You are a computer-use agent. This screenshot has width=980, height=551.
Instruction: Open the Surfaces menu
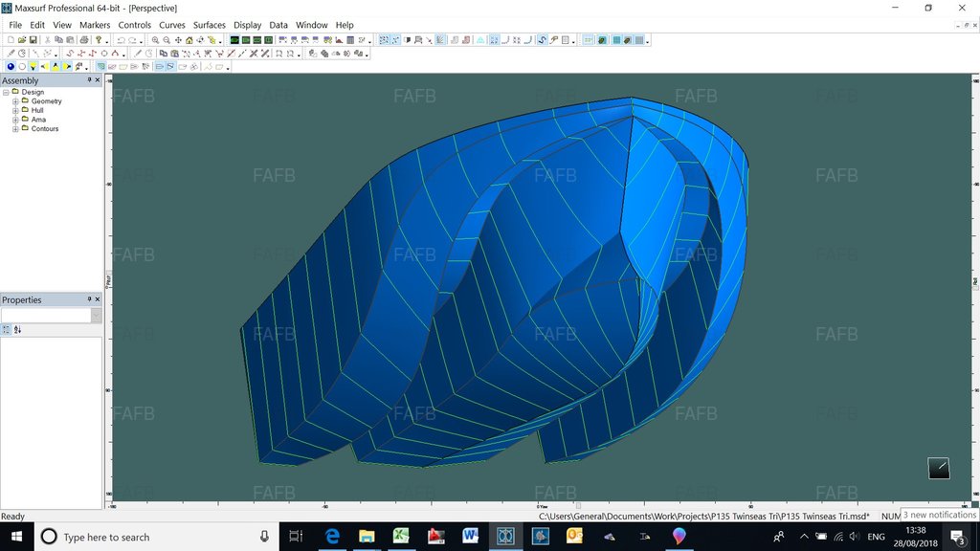click(209, 25)
